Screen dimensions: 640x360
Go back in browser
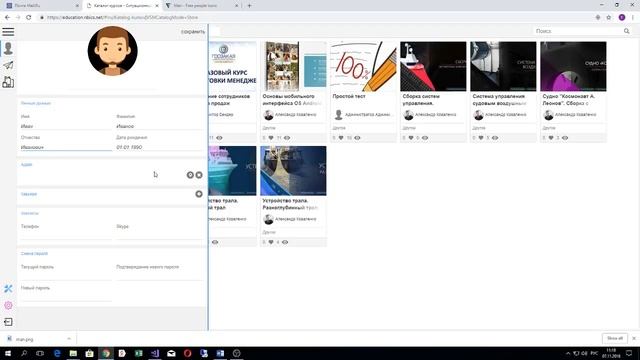point(7,18)
